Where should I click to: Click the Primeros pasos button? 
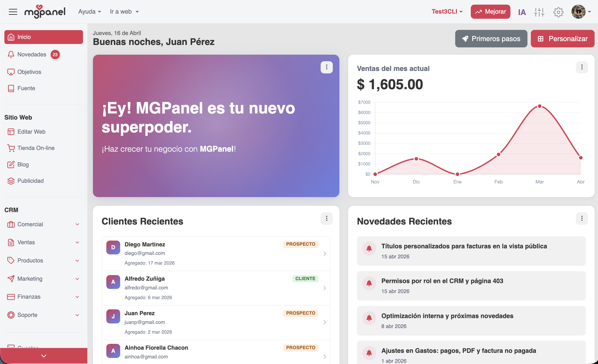491,39
